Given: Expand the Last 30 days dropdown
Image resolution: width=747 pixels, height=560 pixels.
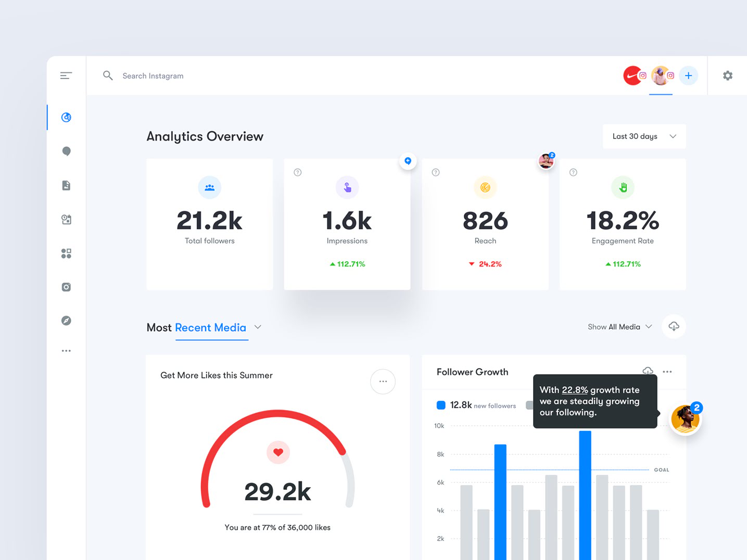Looking at the screenshot, I should (644, 136).
